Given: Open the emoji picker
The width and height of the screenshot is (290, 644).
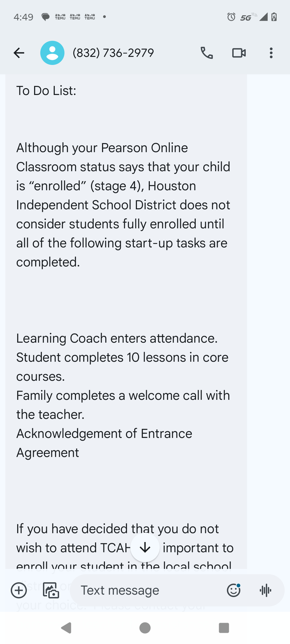Looking at the screenshot, I should (233, 590).
